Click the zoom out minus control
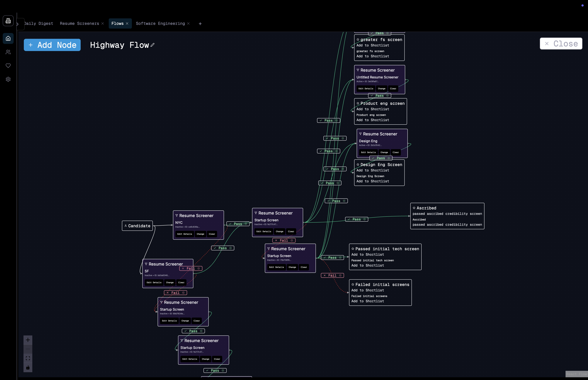588x380 pixels. (28, 349)
